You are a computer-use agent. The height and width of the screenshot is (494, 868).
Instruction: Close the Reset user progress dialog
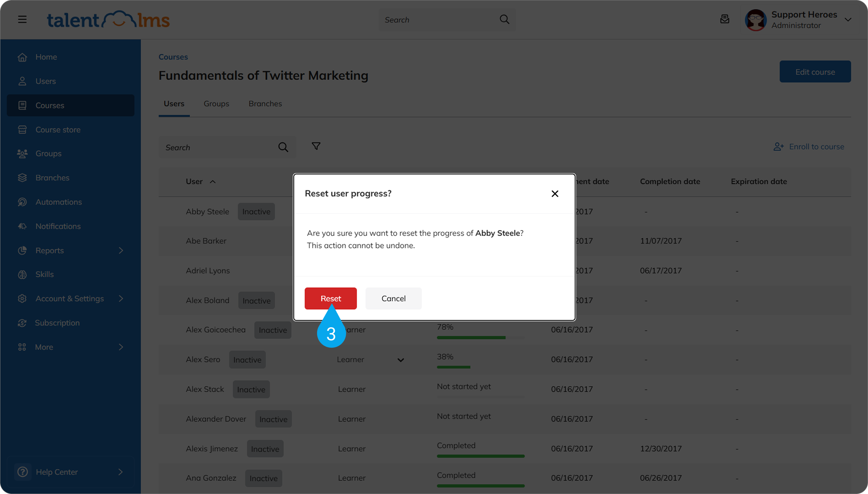(x=555, y=193)
